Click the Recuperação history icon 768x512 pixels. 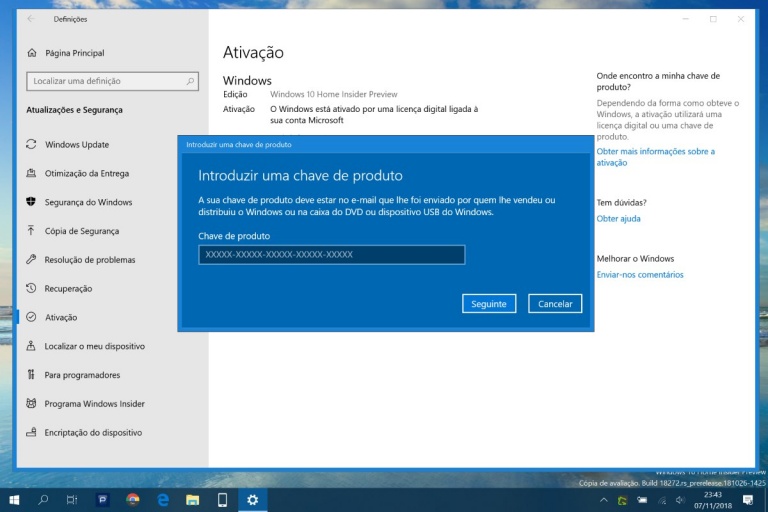click(31, 288)
